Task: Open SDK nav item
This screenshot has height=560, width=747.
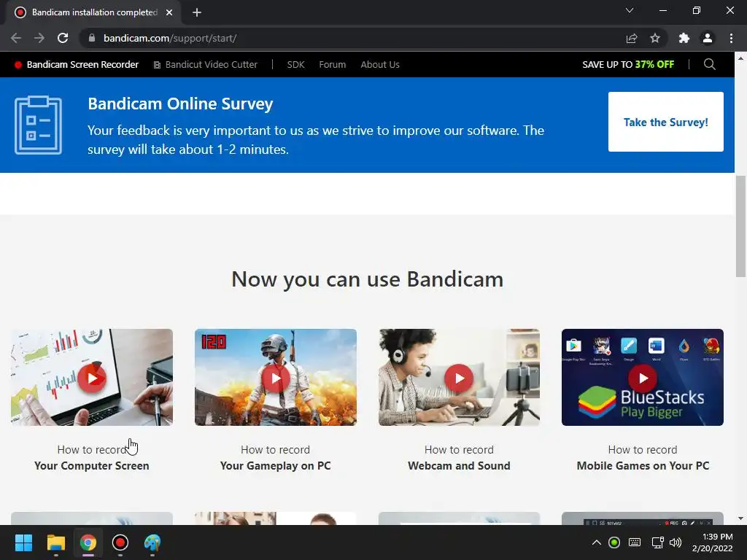Action: pyautogui.click(x=295, y=65)
